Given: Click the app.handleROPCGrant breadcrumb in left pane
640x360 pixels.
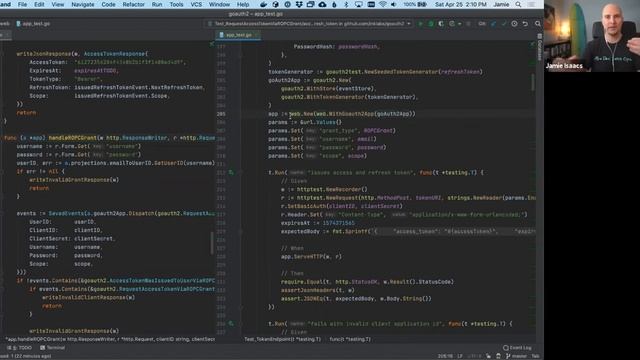Looking at the screenshot, I should coord(110,339).
